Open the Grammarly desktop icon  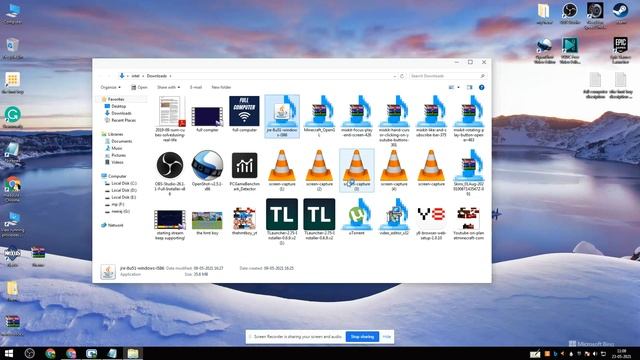pyautogui.click(x=13, y=118)
